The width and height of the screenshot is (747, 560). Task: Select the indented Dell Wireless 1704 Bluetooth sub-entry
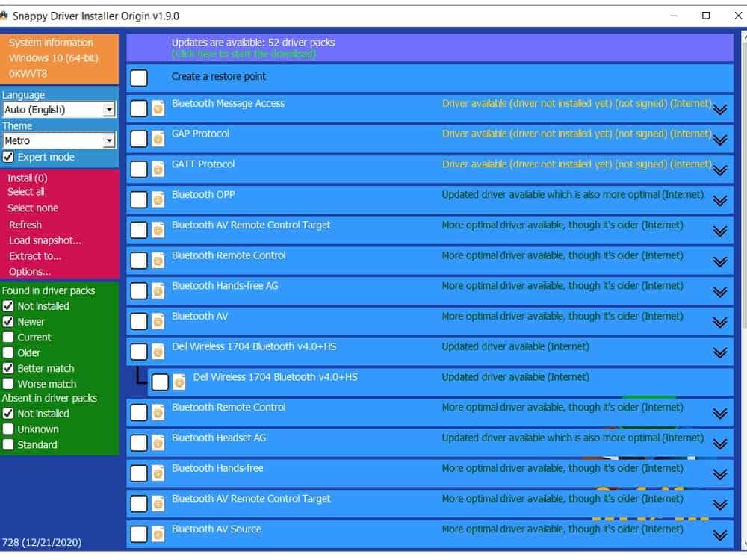point(440,382)
